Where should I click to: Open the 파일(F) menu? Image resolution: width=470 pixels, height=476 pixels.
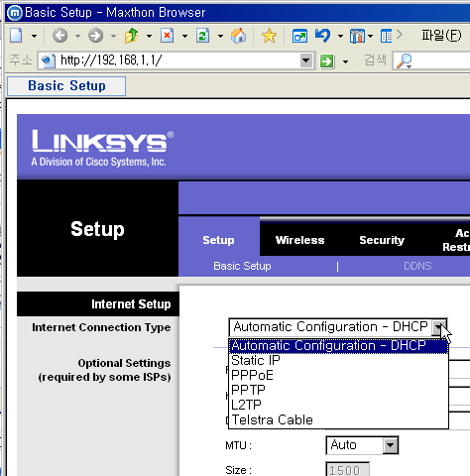[441, 35]
